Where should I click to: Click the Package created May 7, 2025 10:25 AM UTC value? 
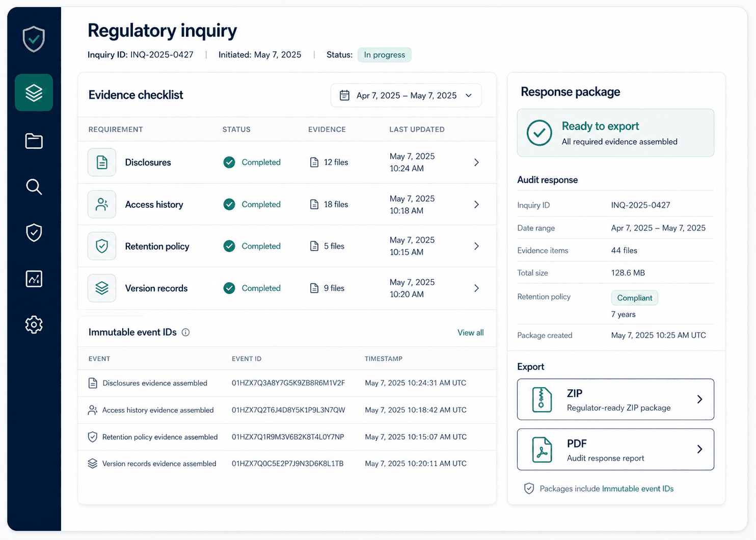[658, 335]
